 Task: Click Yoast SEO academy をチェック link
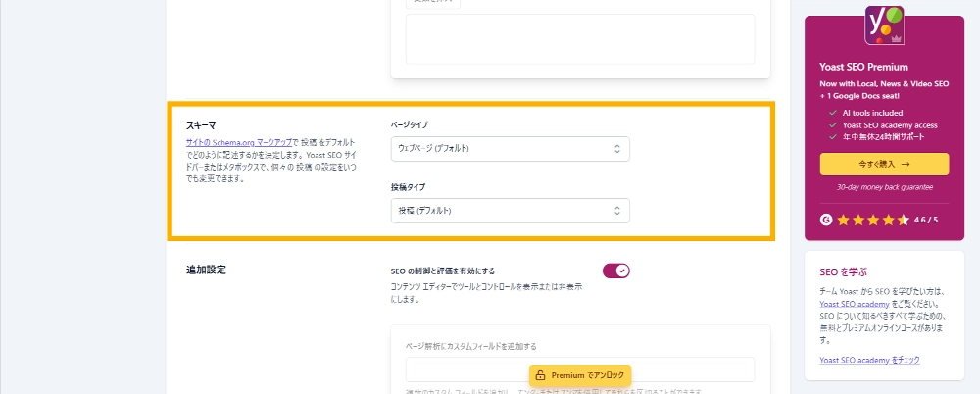(x=869, y=360)
